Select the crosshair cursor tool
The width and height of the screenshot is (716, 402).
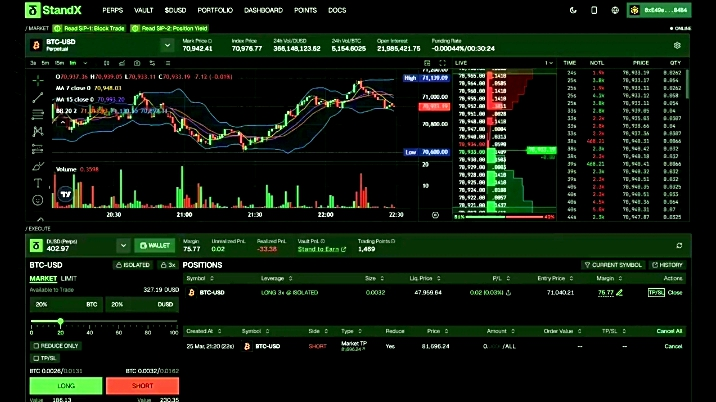38,81
